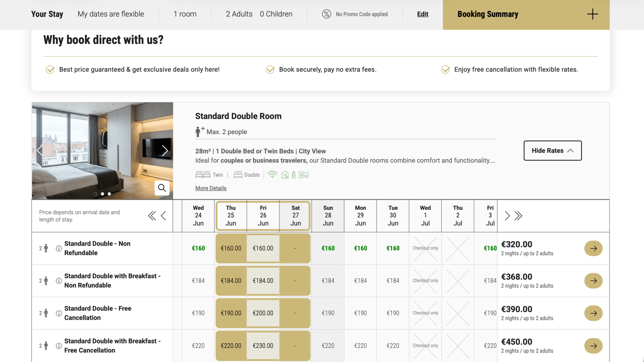Viewport: 644px width, 362px height.
Task: Select the Sat 27 Jun date column
Action: tap(295, 216)
